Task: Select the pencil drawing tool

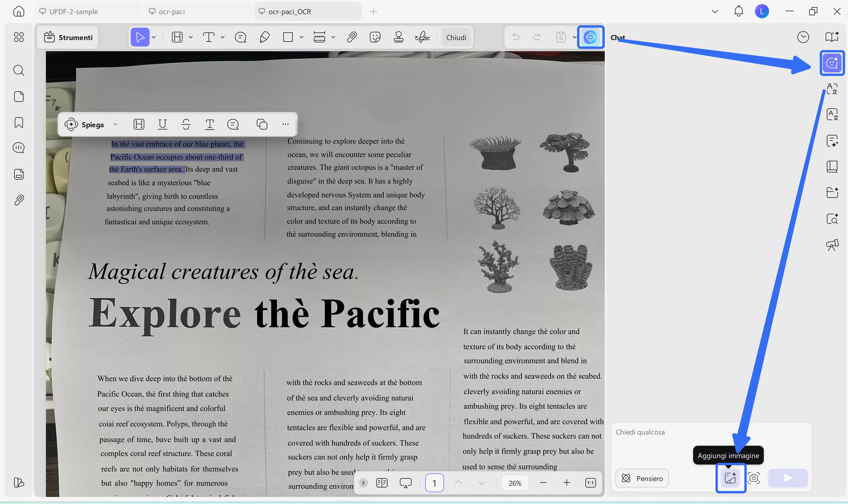Action: tap(264, 37)
